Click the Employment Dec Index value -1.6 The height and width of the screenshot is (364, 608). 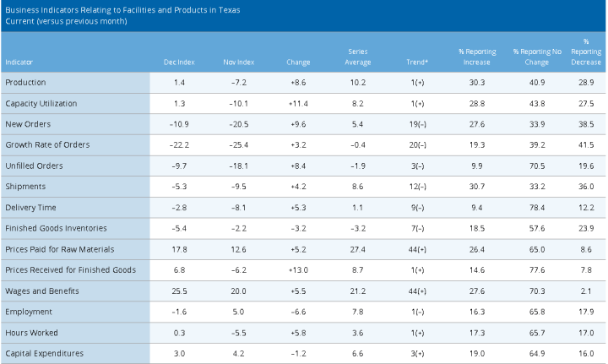[179, 312]
